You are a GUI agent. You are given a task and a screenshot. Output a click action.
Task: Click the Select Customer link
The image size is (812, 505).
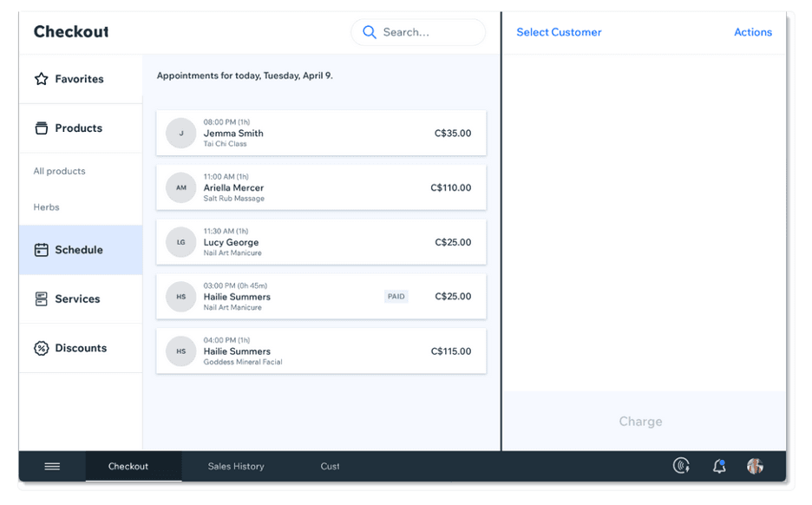coord(559,32)
